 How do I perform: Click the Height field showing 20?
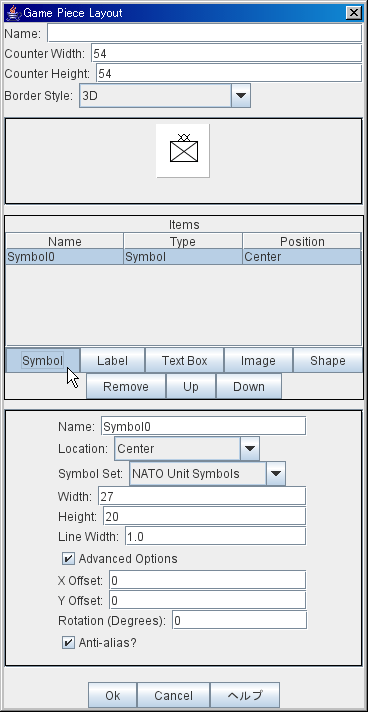(x=204, y=516)
